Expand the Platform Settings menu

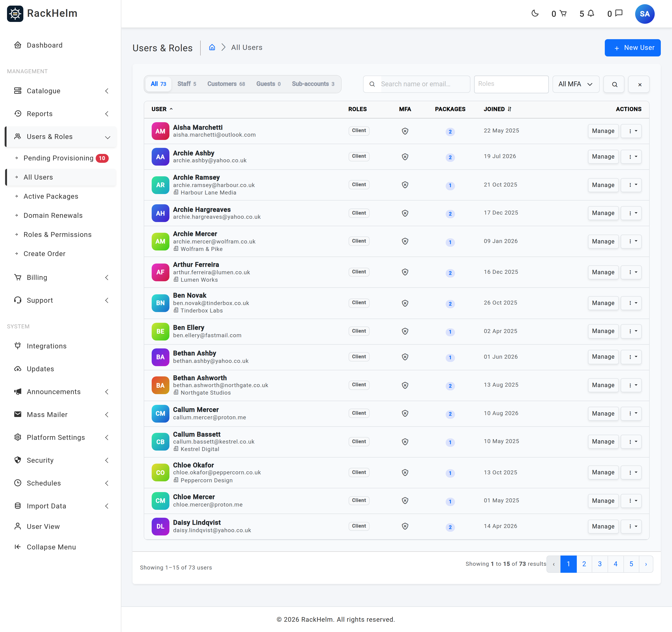(61, 438)
